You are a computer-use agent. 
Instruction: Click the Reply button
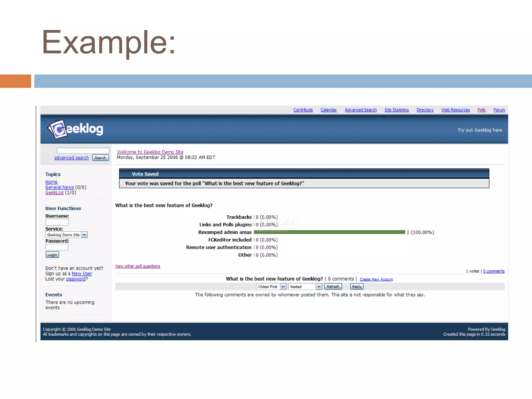coord(357,287)
